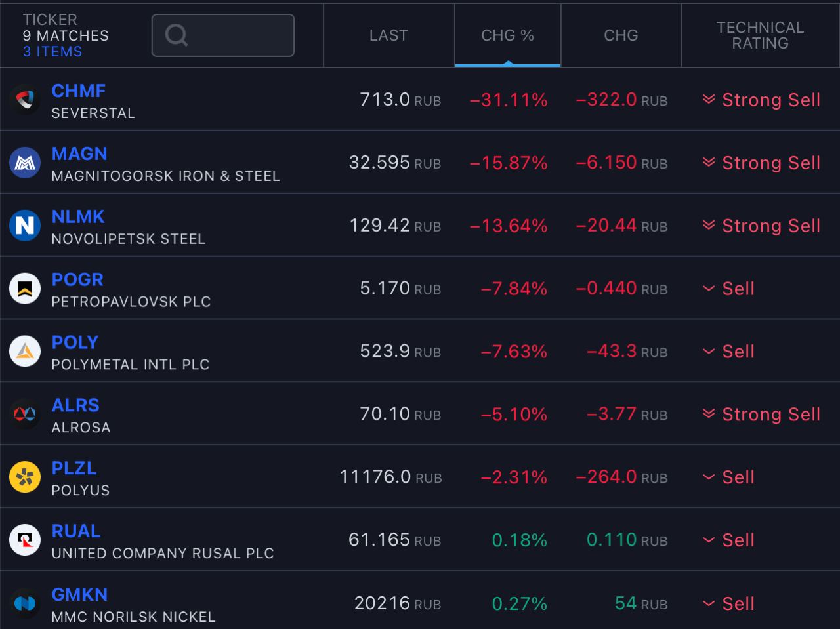Image resolution: width=840 pixels, height=629 pixels.
Task: Click the double-chevron icon beside NLMK rating
Action: [x=709, y=226]
